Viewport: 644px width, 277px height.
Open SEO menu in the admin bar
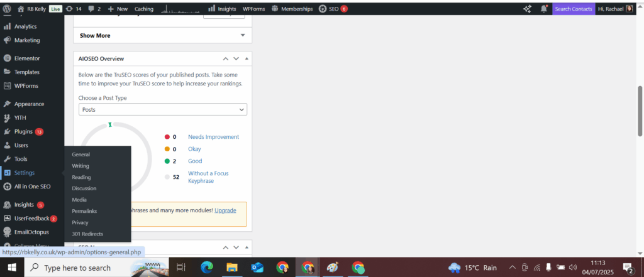(x=333, y=9)
